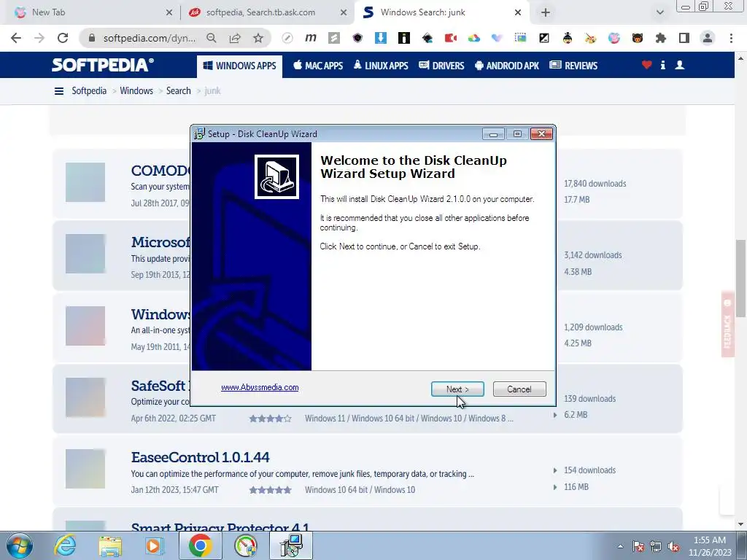Click the info icon in Softpedia header
Viewport: 747px width, 560px height.
662,65
